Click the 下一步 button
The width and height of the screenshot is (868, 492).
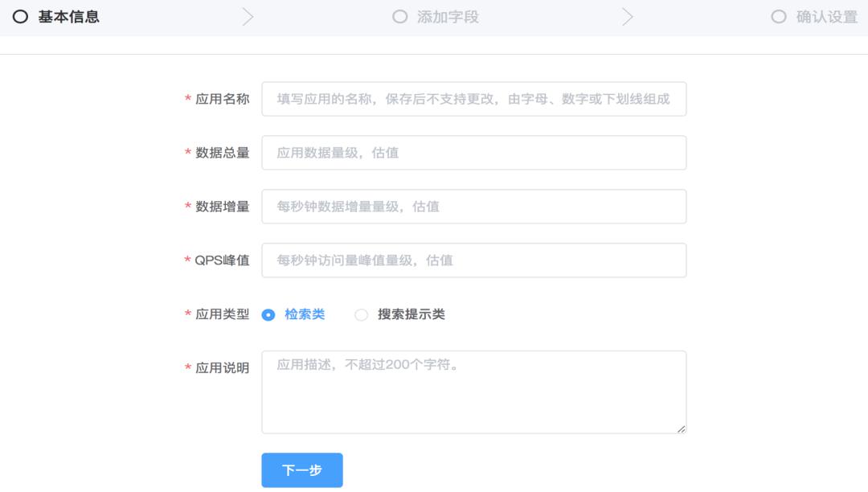click(x=301, y=469)
